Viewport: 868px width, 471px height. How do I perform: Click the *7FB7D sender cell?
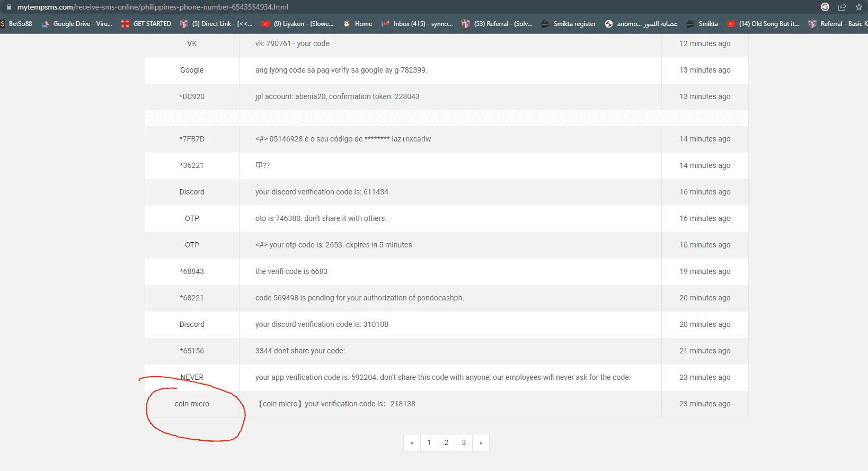click(x=192, y=139)
